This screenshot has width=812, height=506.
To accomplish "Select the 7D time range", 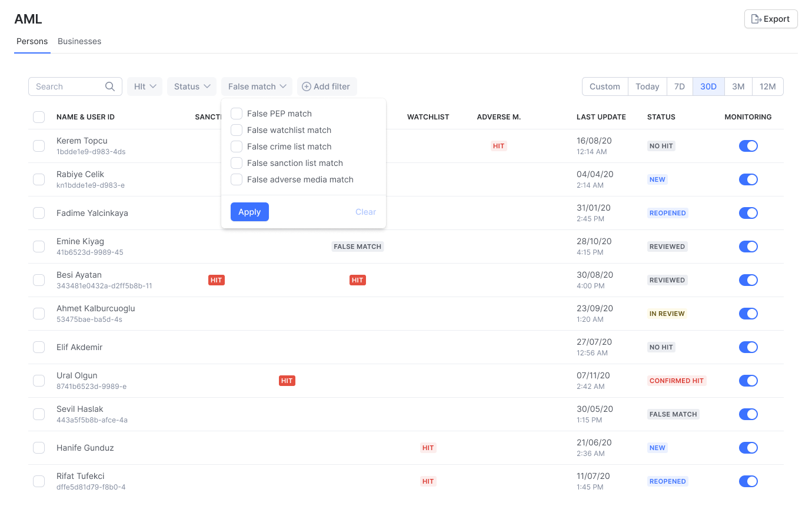I will click(x=679, y=86).
